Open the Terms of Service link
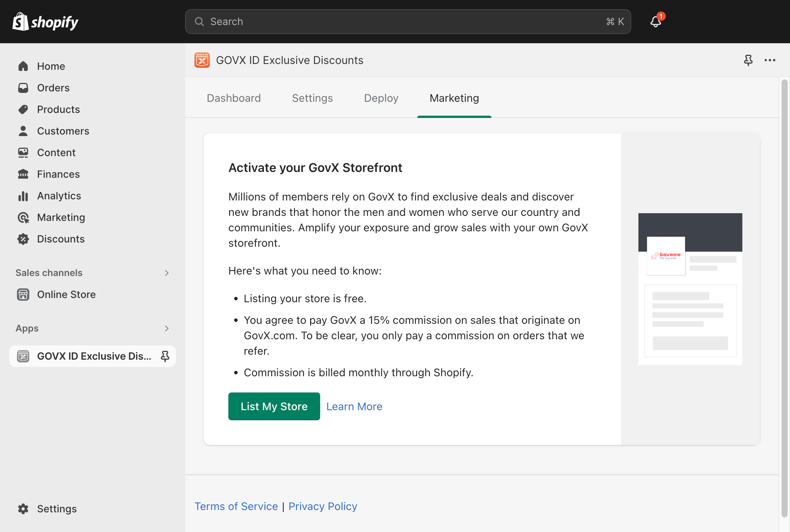Image resolution: width=790 pixels, height=532 pixels. coord(236,506)
